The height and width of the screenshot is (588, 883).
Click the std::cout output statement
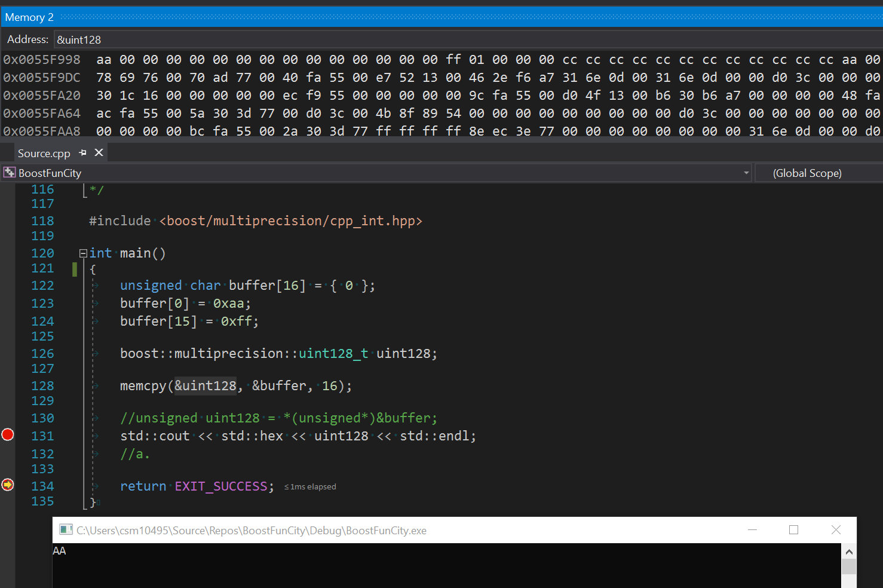[298, 436]
